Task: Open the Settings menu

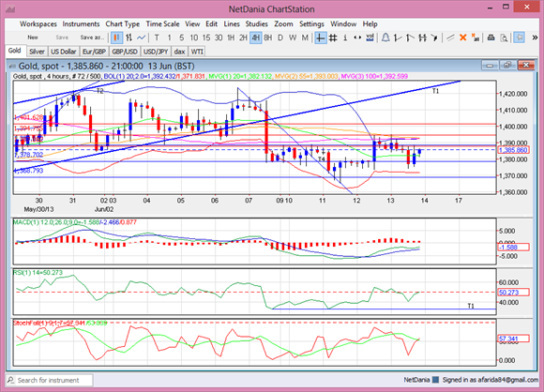Action: (311, 24)
